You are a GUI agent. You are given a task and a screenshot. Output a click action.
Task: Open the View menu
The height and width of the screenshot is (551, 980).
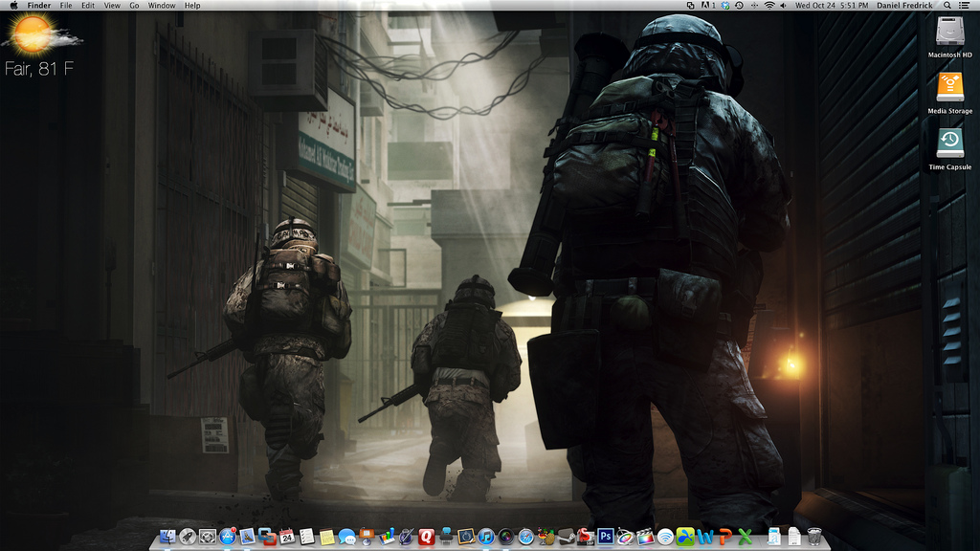[x=112, y=5]
